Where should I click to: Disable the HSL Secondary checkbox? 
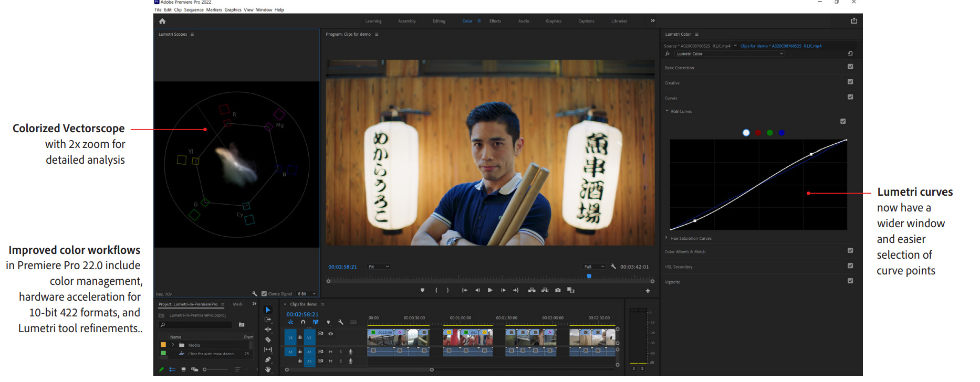pos(850,266)
